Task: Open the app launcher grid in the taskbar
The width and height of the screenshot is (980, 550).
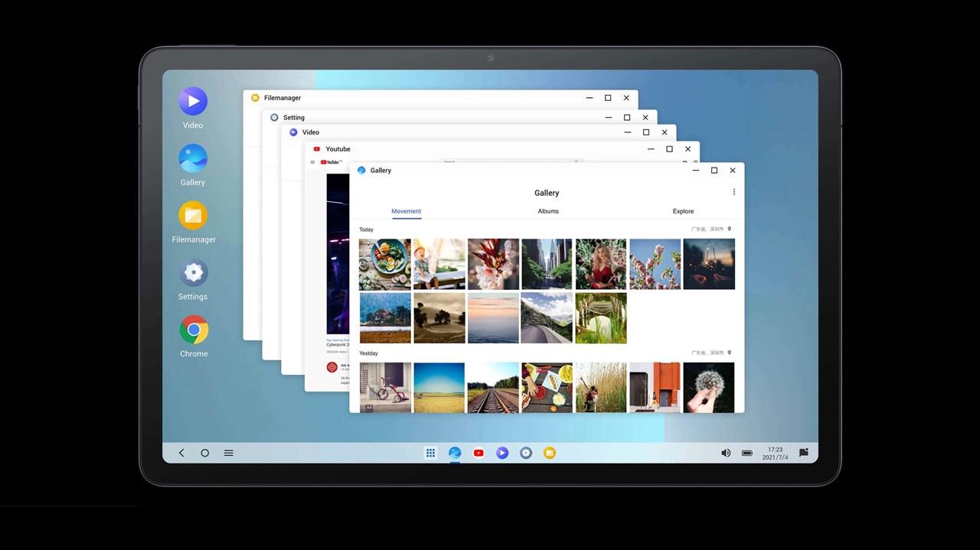Action: click(430, 453)
